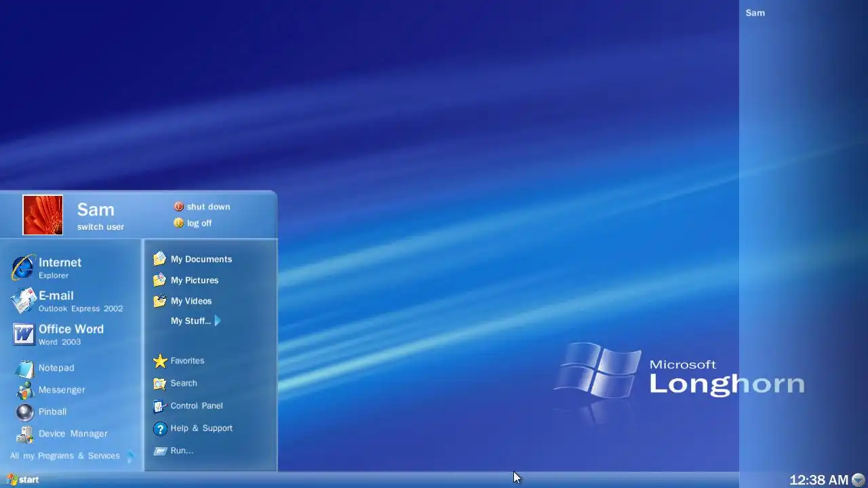Click the My Documents folder icon
Screen dimensions: 868x488
click(159, 259)
